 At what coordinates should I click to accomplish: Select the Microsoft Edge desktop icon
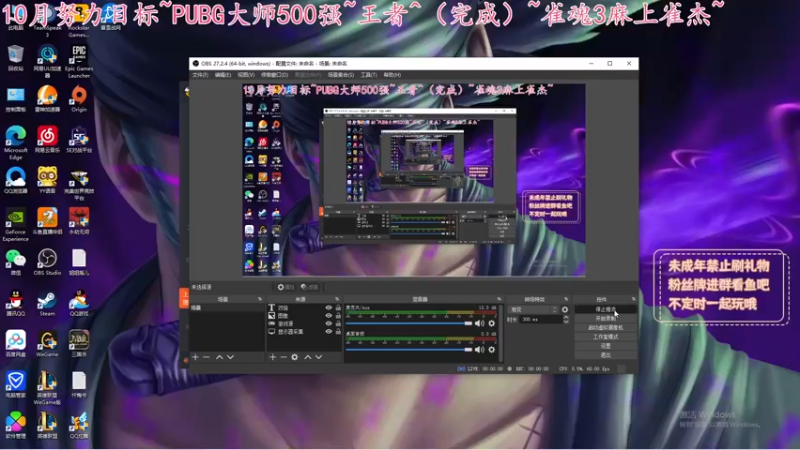coord(16,142)
